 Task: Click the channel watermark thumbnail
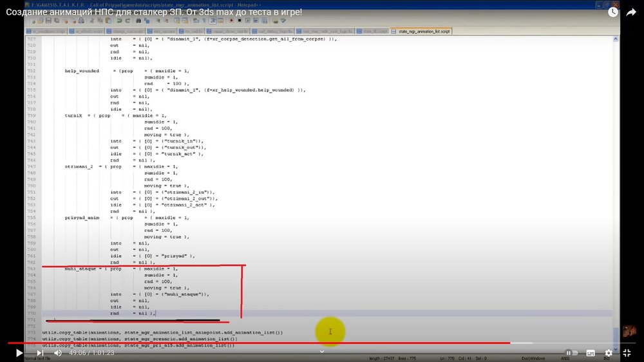click(629, 331)
